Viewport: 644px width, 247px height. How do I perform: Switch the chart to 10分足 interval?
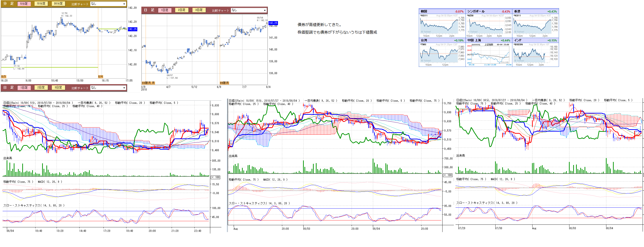click(x=41, y=4)
